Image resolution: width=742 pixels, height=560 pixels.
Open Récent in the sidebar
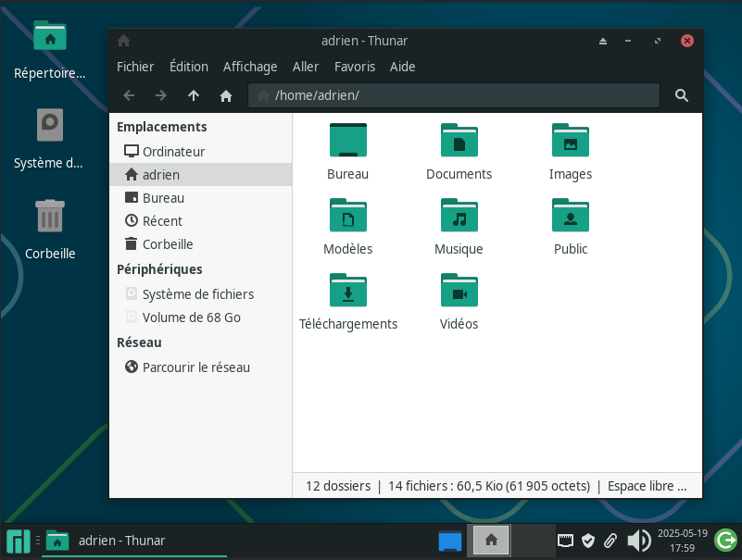pyautogui.click(x=201, y=221)
